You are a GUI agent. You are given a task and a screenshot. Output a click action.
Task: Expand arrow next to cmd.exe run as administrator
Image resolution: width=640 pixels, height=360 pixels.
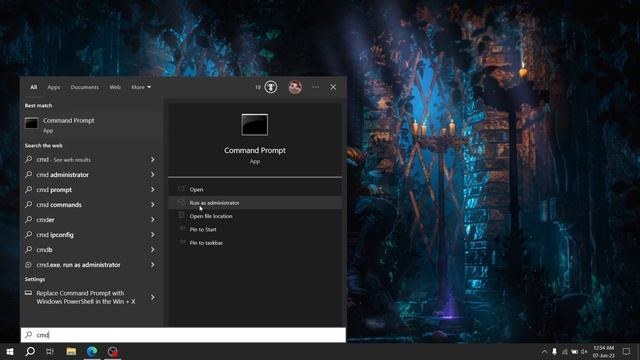click(152, 265)
